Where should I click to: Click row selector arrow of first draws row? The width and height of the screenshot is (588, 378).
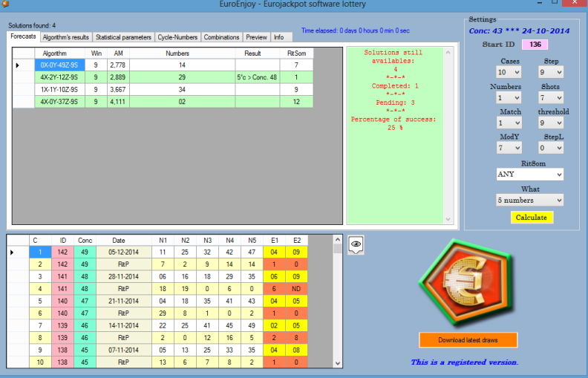tap(18, 252)
